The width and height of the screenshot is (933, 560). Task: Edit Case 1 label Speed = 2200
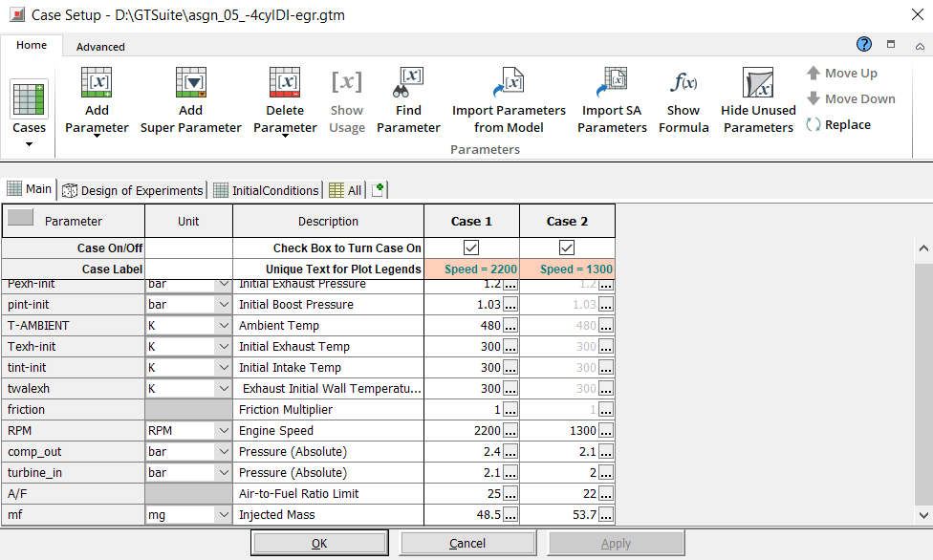(x=471, y=269)
